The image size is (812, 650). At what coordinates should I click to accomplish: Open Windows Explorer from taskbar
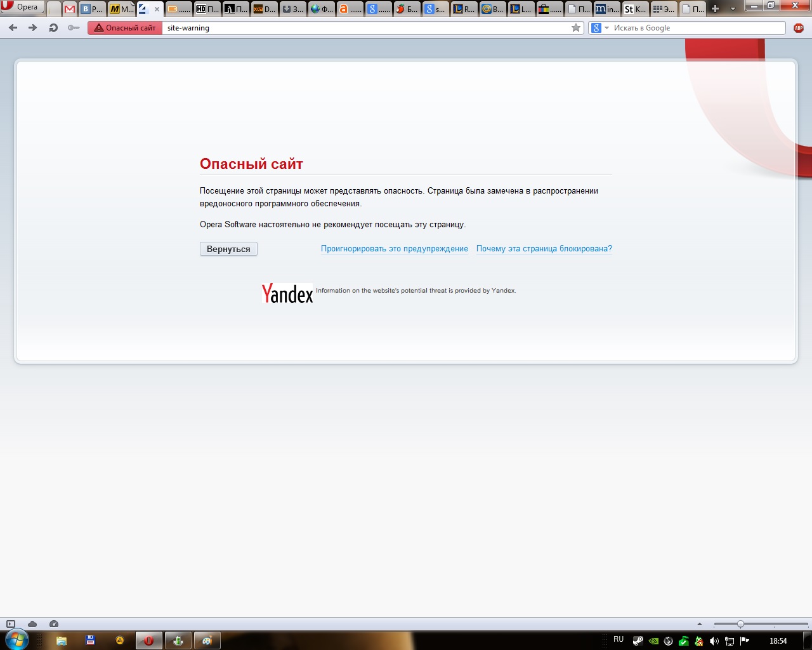click(62, 640)
